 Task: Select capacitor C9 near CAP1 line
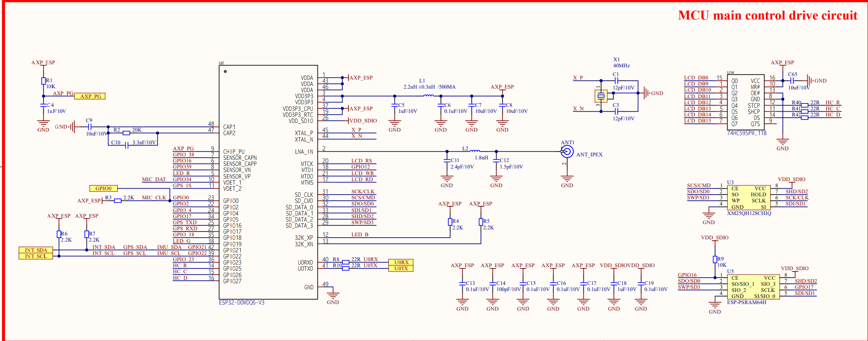(89, 127)
